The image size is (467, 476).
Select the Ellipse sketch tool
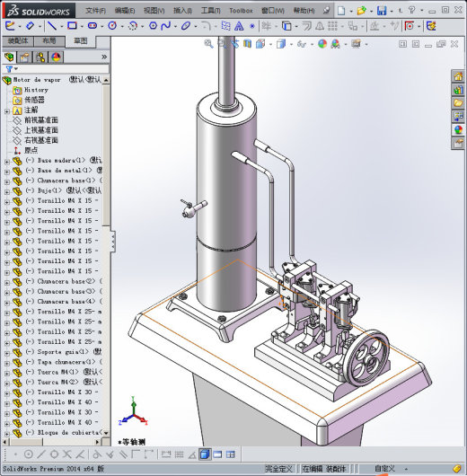pos(186,26)
